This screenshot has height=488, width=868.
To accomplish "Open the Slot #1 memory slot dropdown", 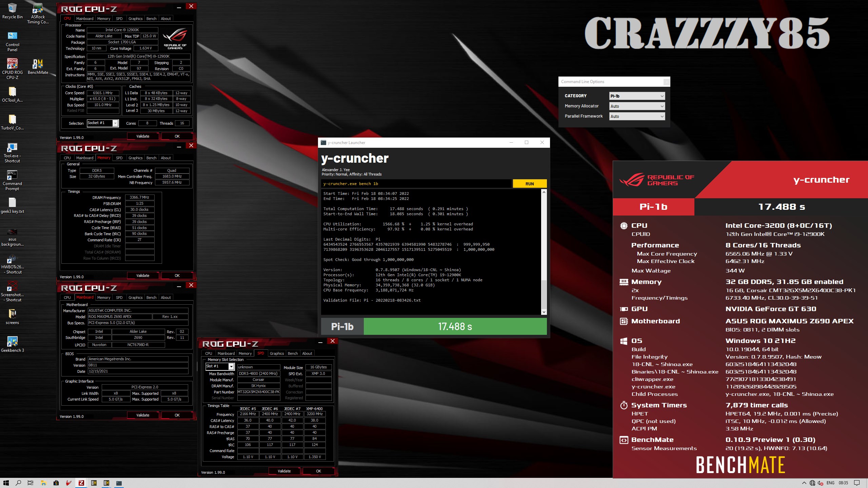I will [220, 366].
